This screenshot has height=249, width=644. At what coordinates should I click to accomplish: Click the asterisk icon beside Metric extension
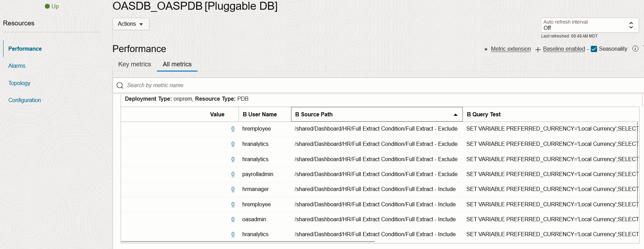(x=486, y=49)
